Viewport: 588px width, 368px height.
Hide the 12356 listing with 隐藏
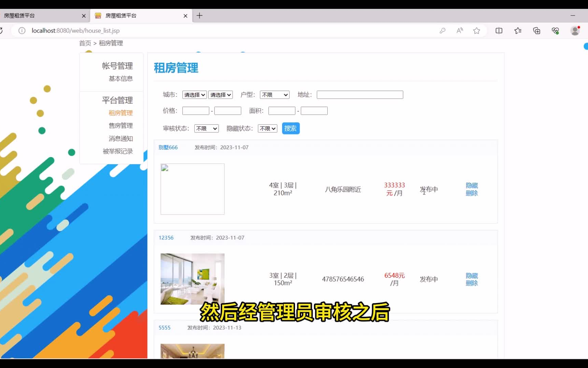pos(472,276)
